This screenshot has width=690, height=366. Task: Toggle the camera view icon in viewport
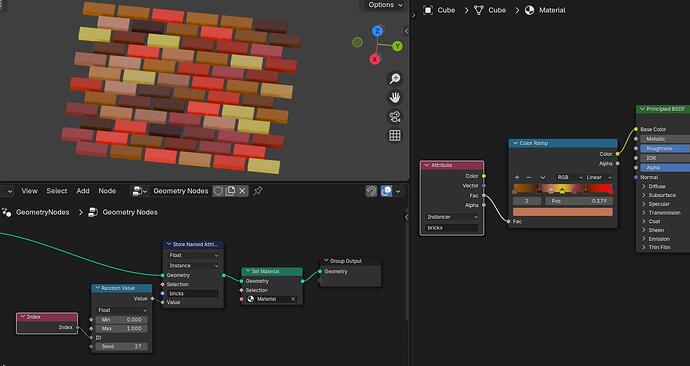pos(395,116)
